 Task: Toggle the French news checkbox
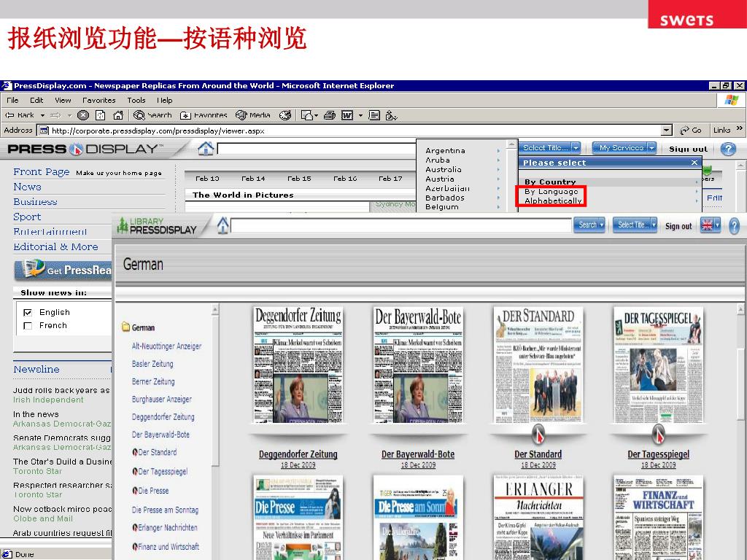coord(28,326)
